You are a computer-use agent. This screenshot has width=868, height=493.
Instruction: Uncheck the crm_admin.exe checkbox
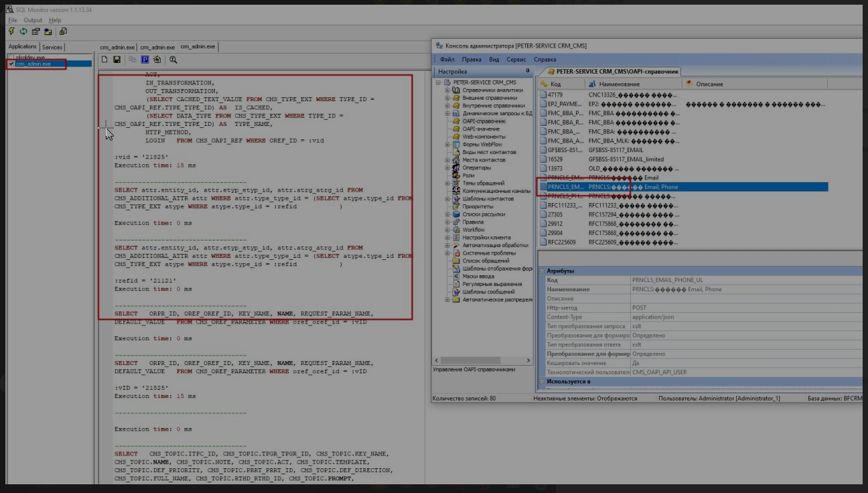pos(11,64)
